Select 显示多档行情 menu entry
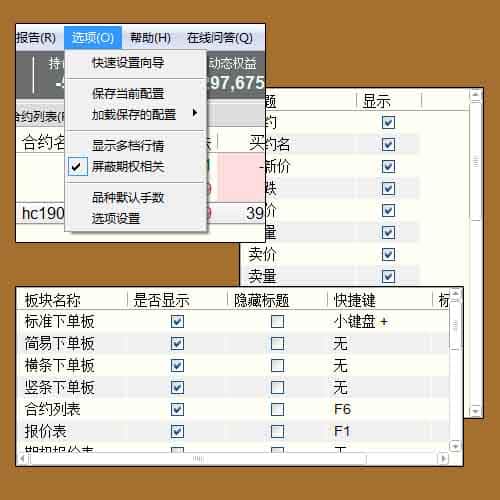Image resolution: width=500 pixels, height=500 pixels. pos(128,146)
